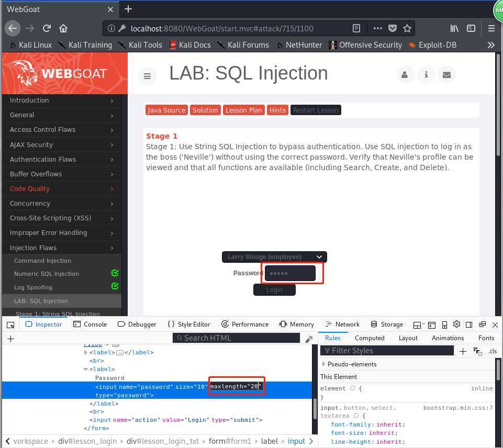Screen dimensions: 503x448
Task: Open Kali Tools bookmark
Action: (x=140, y=45)
